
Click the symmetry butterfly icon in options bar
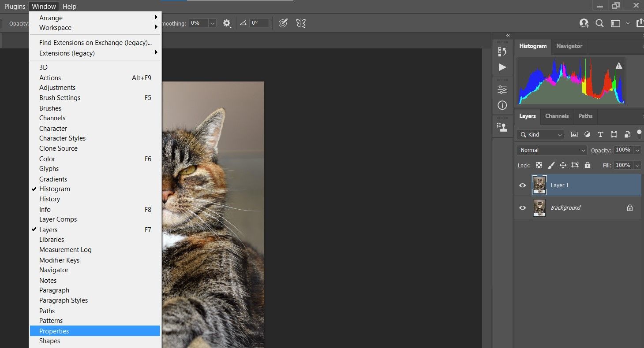301,23
